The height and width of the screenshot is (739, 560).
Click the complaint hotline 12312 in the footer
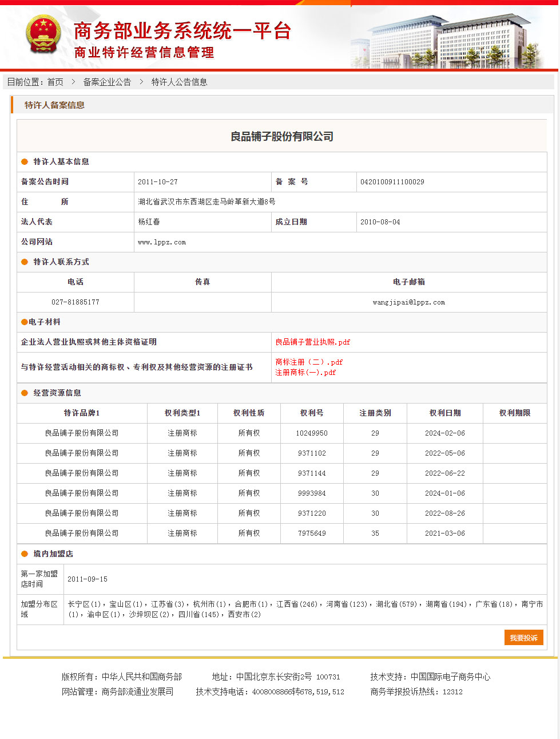(x=452, y=692)
